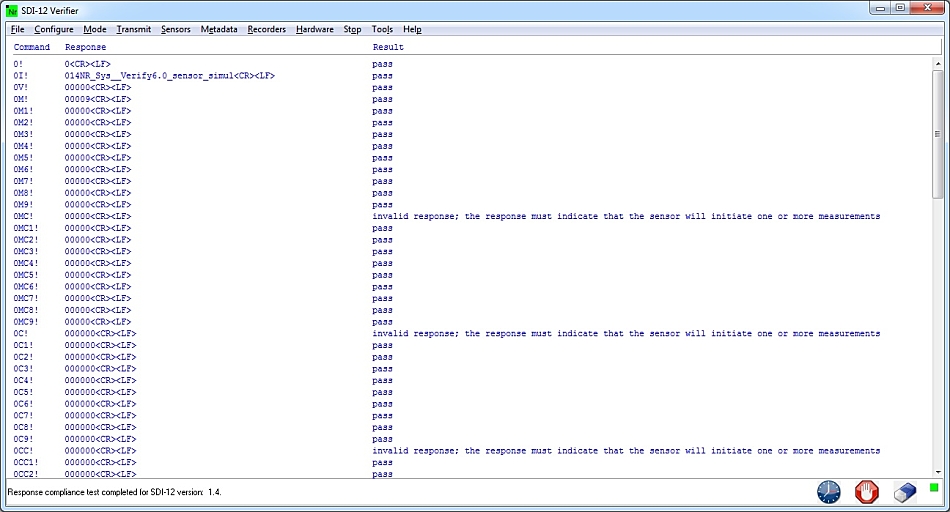Close the SDI-12 Verifier window
Screen dimensions: 950x512
[x=927, y=8]
